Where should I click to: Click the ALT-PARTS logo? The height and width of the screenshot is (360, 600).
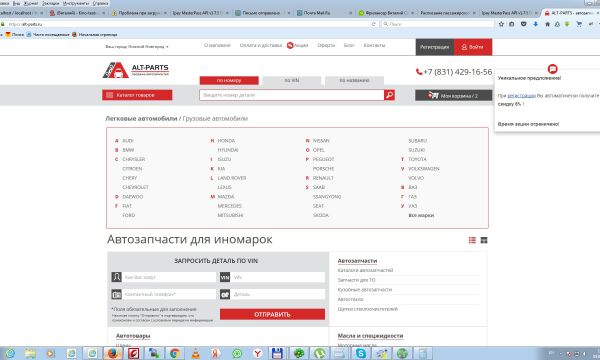click(136, 70)
